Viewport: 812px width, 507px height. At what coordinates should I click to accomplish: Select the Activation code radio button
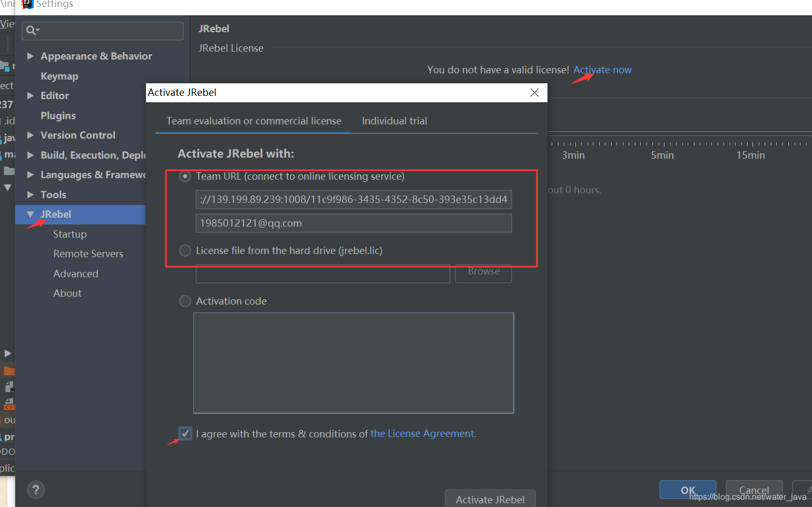pos(185,301)
